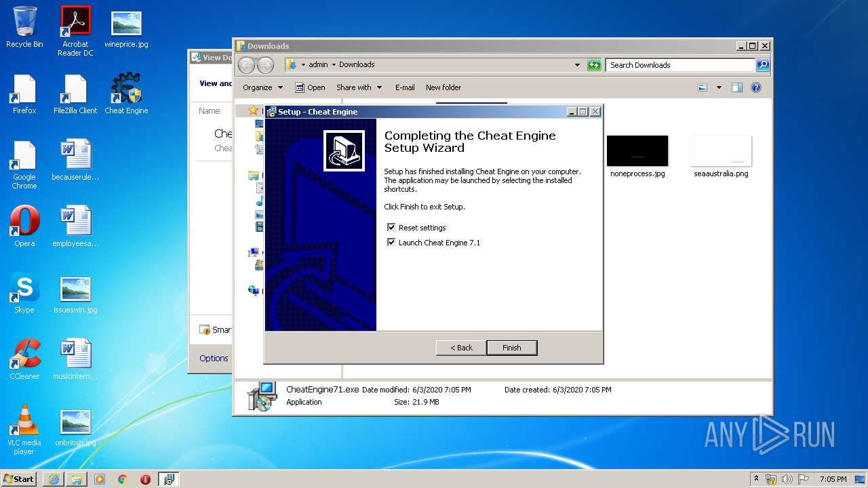Expand the Organize dropdown menu
Image resolution: width=868 pixels, height=488 pixels.
coord(262,87)
